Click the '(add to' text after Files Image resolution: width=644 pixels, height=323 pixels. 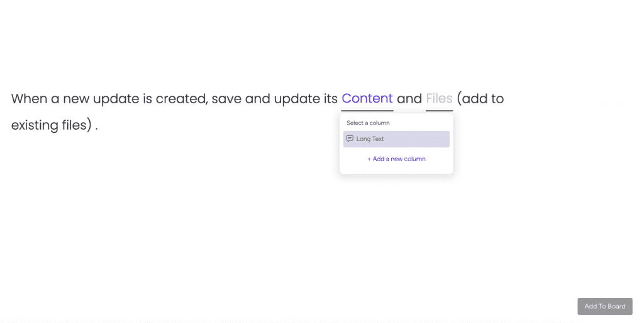point(480,99)
